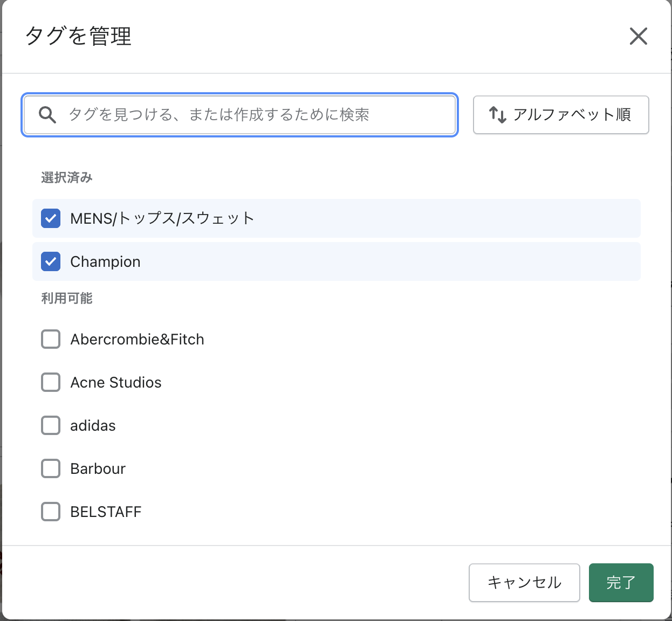Click the adidas tag name
The width and height of the screenshot is (672, 621).
(93, 426)
